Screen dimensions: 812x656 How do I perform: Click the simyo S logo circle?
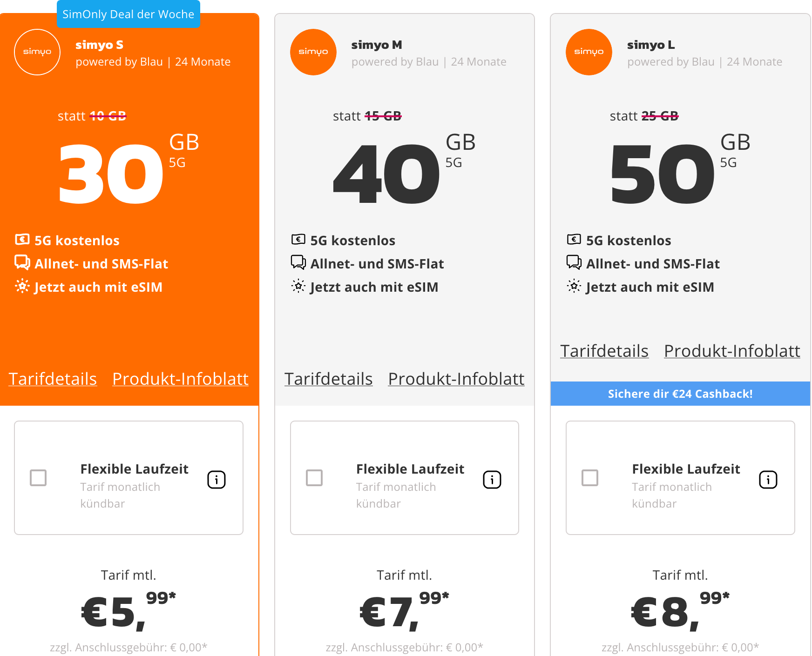(37, 52)
